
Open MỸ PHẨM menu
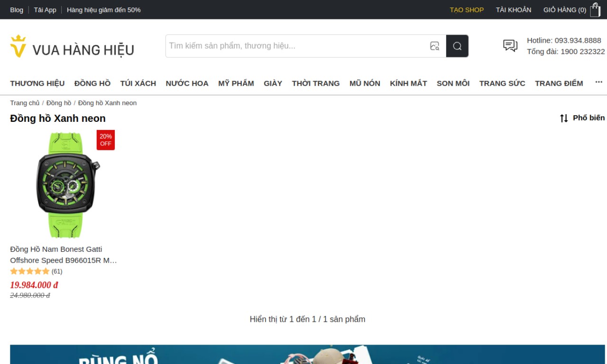point(236,83)
